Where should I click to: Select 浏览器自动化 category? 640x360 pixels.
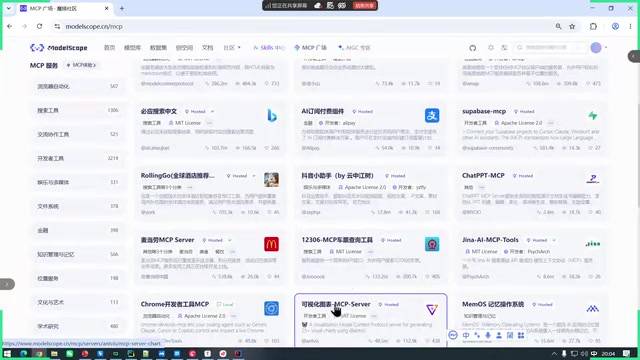coord(78,86)
